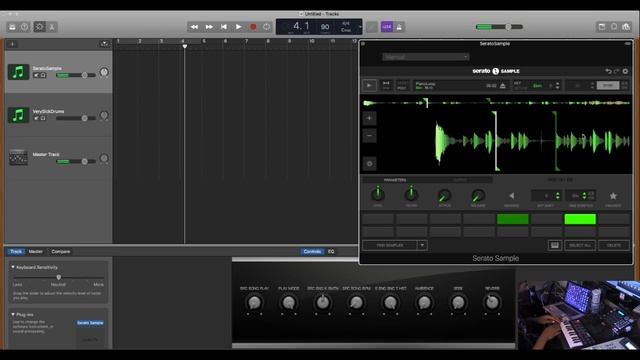Mute the SeratoSample track
This screenshot has height=360, width=640.
click(x=36, y=76)
